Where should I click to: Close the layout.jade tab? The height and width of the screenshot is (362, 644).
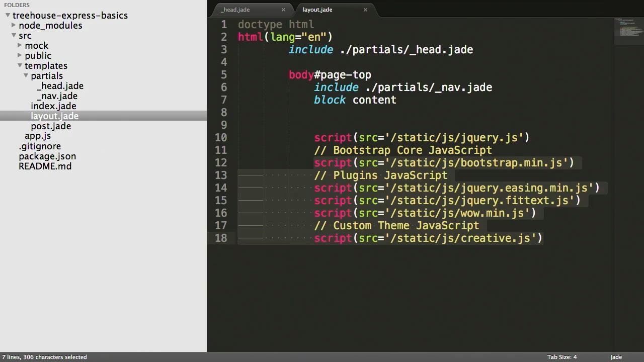[x=365, y=10]
